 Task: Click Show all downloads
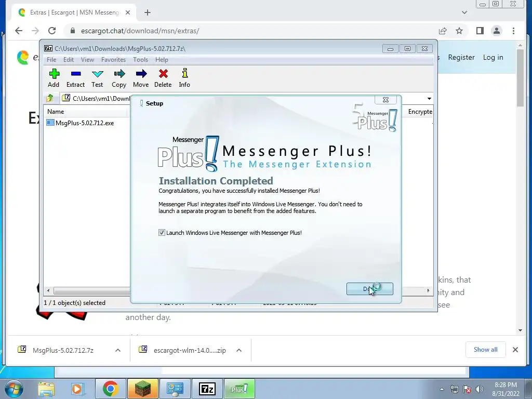[x=486, y=350]
